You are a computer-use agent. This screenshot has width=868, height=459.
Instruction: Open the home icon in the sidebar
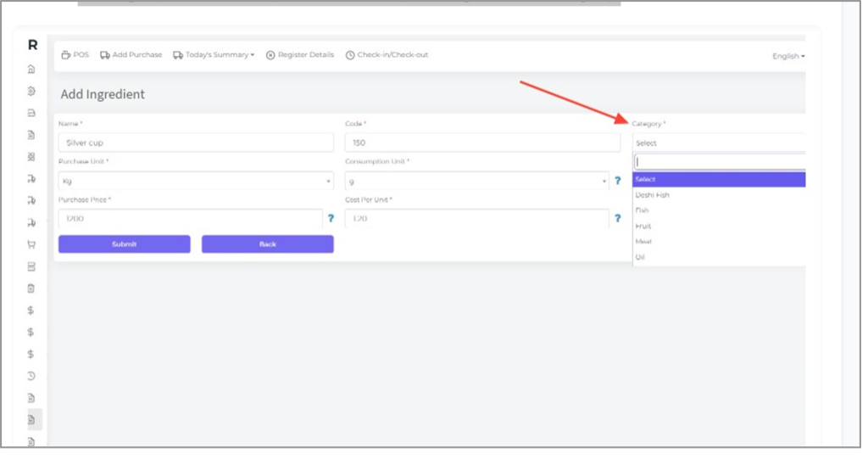[31, 70]
